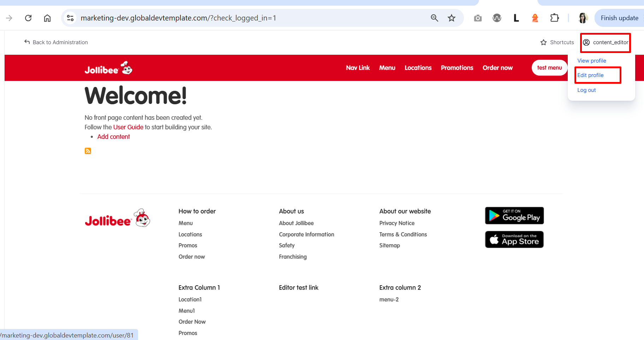Open the orange lighthouse extension icon
644x340 pixels.
(535, 18)
